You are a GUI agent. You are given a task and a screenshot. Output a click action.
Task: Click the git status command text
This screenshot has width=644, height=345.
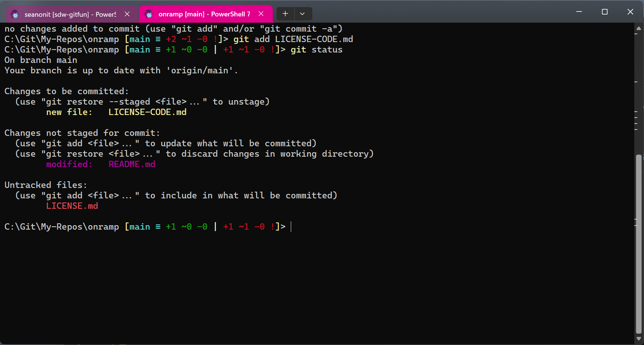point(316,49)
